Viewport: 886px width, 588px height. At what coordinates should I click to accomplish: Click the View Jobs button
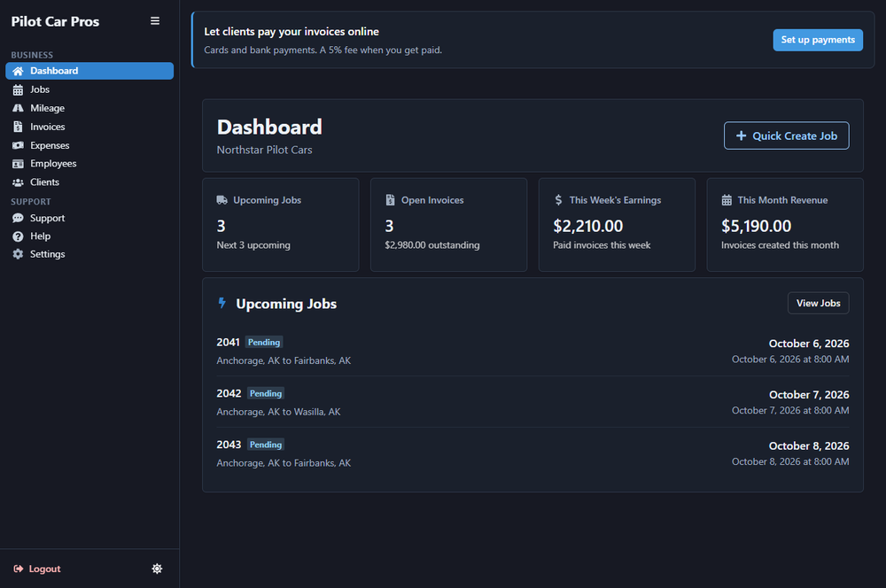[x=818, y=304]
